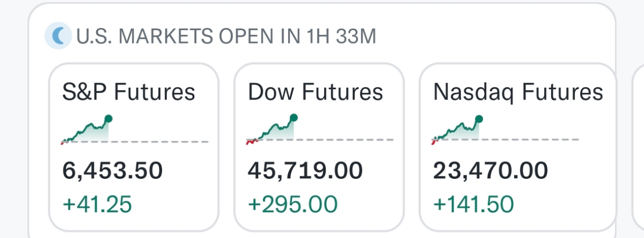This screenshot has width=644, height=238.
Task: Click the U.S. Markets Open countdown header
Action: pos(226,37)
